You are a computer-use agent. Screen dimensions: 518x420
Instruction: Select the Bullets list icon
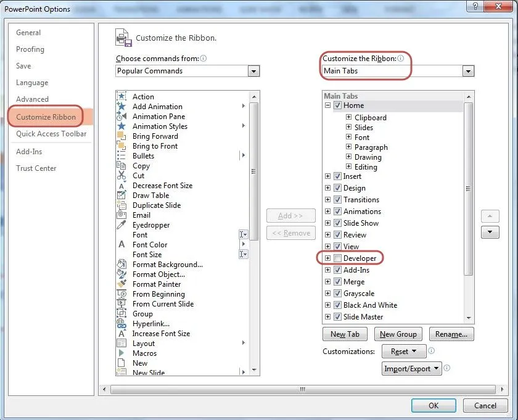click(121, 155)
